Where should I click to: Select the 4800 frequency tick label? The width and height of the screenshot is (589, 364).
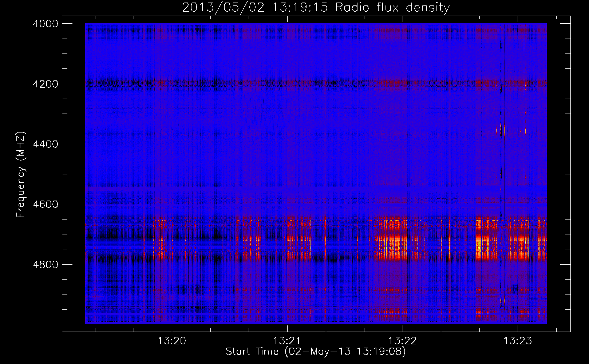click(x=46, y=264)
